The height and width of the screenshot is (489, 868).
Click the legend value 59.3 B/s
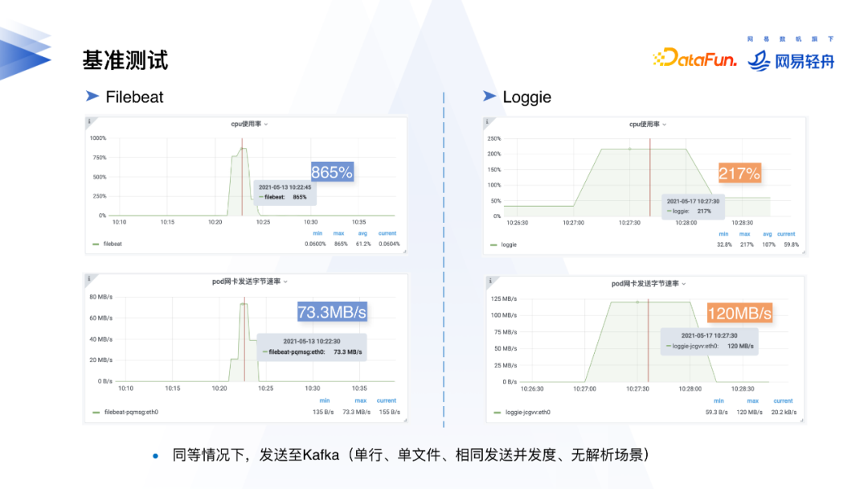tap(716, 412)
